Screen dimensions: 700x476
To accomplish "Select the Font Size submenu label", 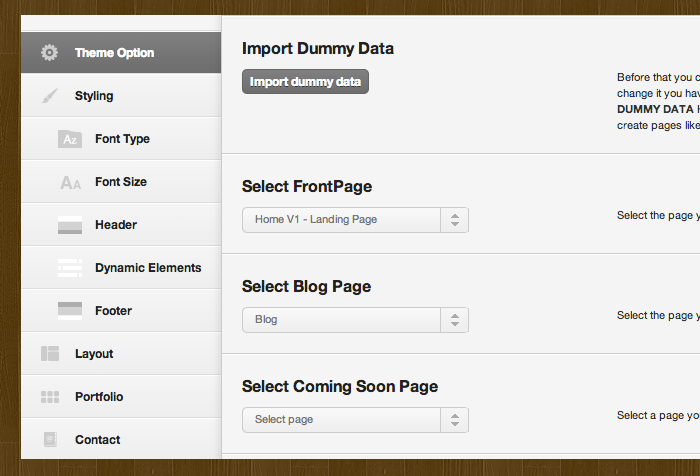I will [x=121, y=182].
